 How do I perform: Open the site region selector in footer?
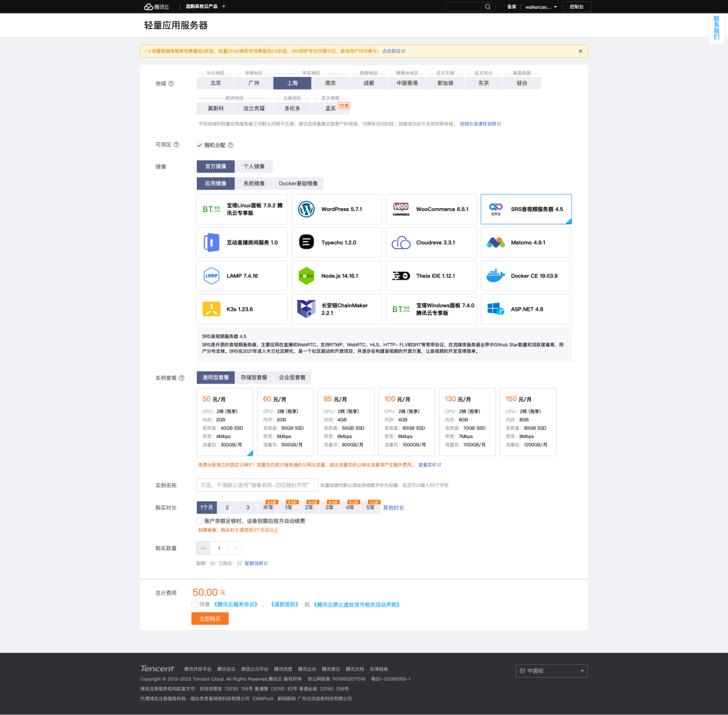point(551,671)
